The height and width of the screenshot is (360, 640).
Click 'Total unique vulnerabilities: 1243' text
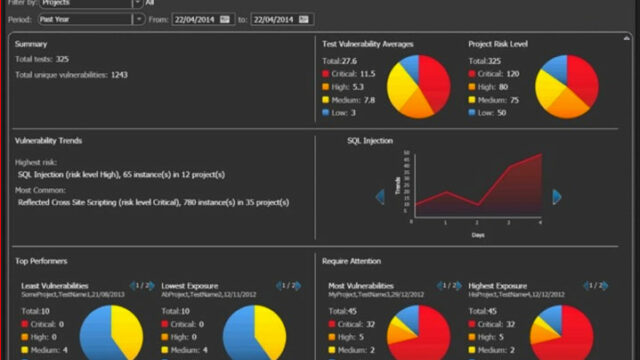click(x=71, y=75)
